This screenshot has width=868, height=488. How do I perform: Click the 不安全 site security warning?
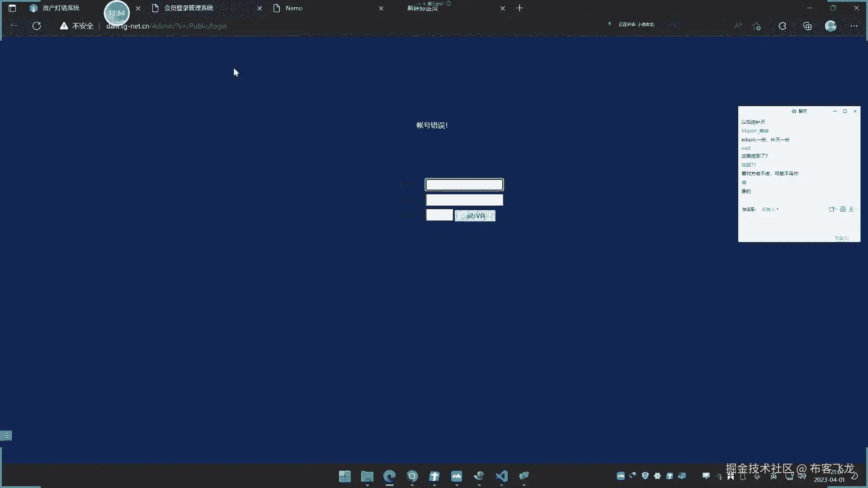click(77, 26)
